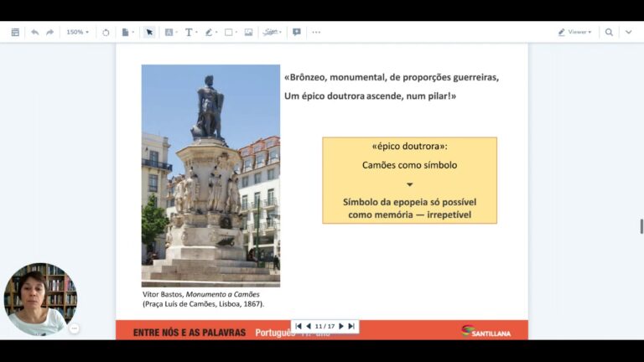644x362 pixels.
Task: Click caption (Praça Luís de Camões, Lisboa, 1867).
Action: [203, 304]
